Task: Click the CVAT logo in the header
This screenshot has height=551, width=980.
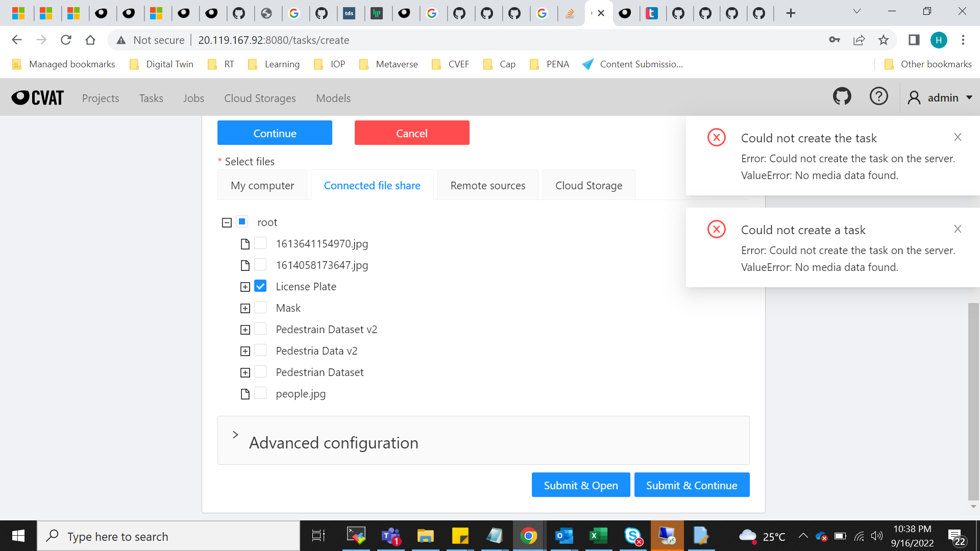Action: click(37, 97)
